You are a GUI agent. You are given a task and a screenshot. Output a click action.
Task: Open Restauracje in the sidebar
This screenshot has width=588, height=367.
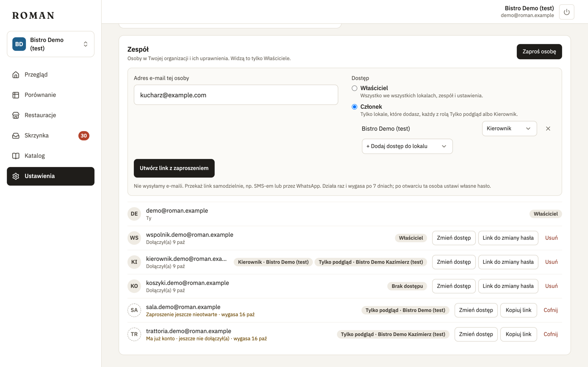point(51,115)
